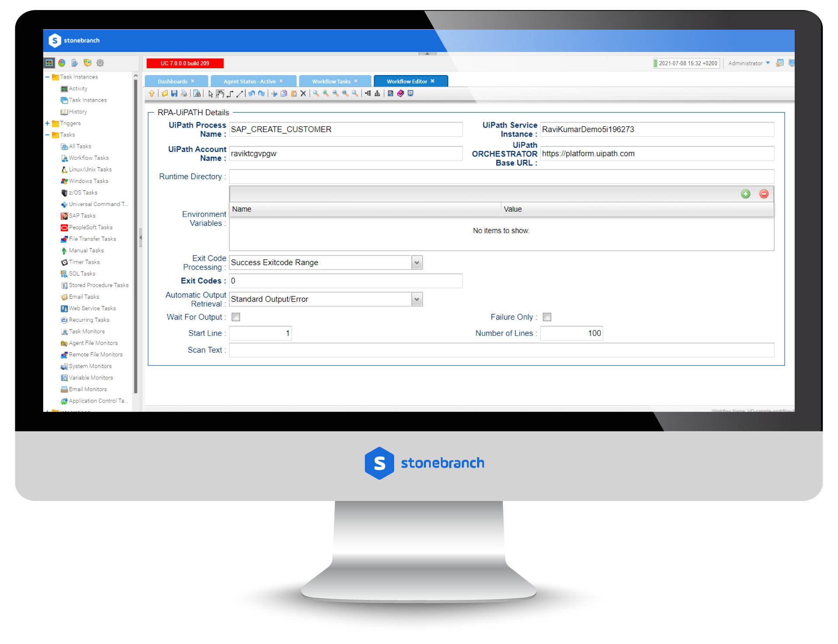Open the gear administration view

[100, 63]
